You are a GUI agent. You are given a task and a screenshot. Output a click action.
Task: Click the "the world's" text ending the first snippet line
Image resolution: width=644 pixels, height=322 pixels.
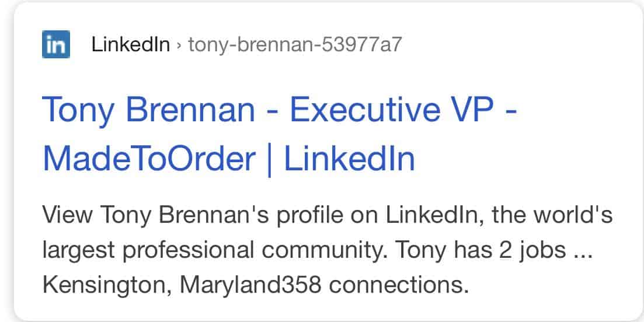click(552, 215)
